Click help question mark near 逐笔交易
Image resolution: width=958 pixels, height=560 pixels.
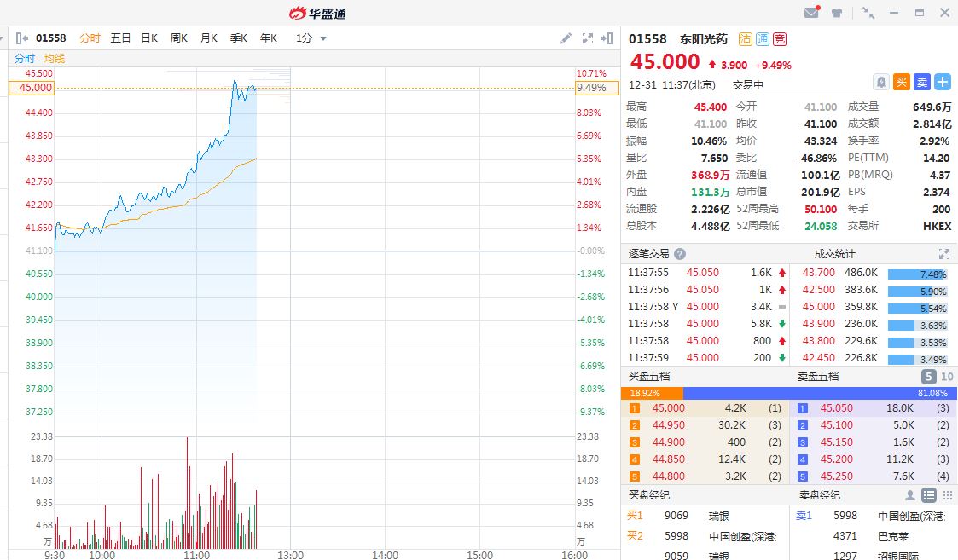tap(680, 254)
